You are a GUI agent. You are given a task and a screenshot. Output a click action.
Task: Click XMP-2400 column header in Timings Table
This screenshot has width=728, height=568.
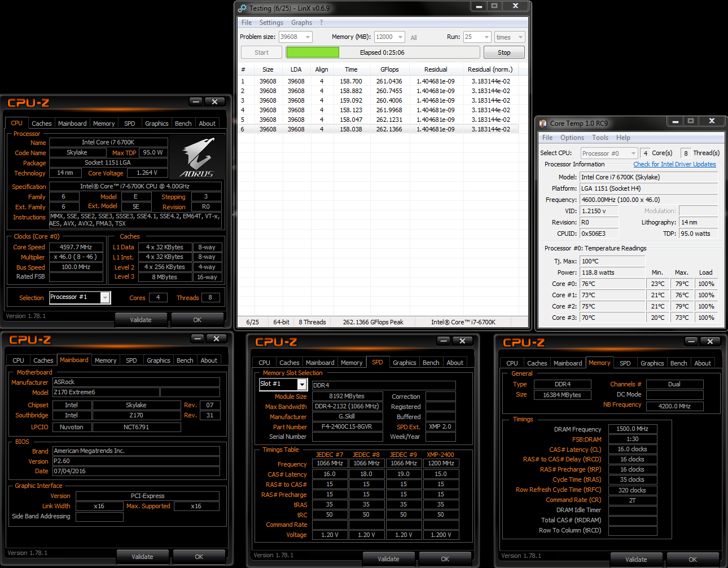(440, 455)
